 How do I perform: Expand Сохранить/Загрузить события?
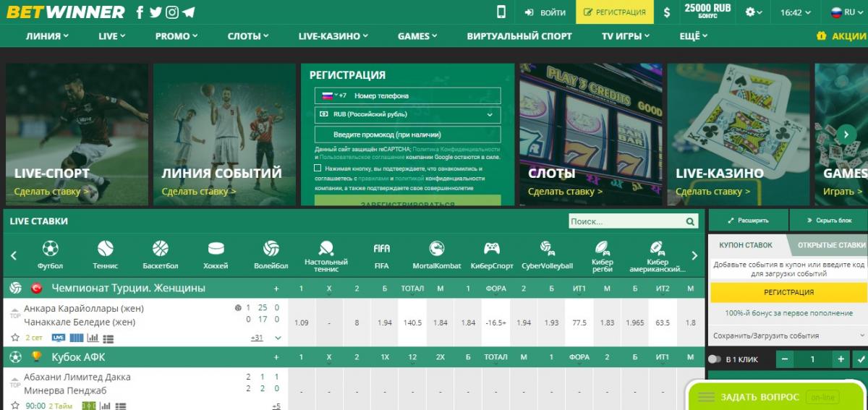pos(788,336)
